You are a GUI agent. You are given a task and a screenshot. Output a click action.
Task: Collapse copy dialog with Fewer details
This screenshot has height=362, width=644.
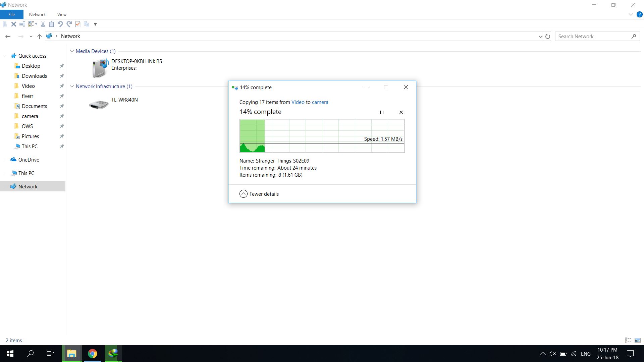coord(259,194)
